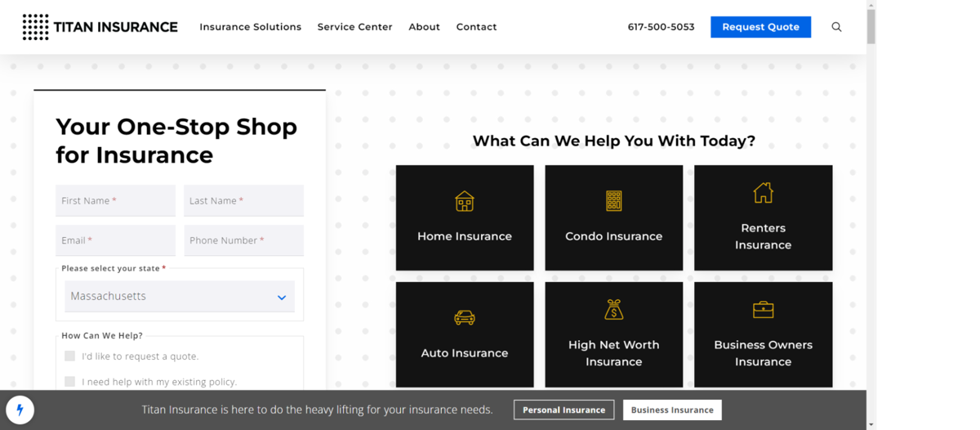Call the 617-500-5053 phone link
980x430 pixels.
[661, 27]
